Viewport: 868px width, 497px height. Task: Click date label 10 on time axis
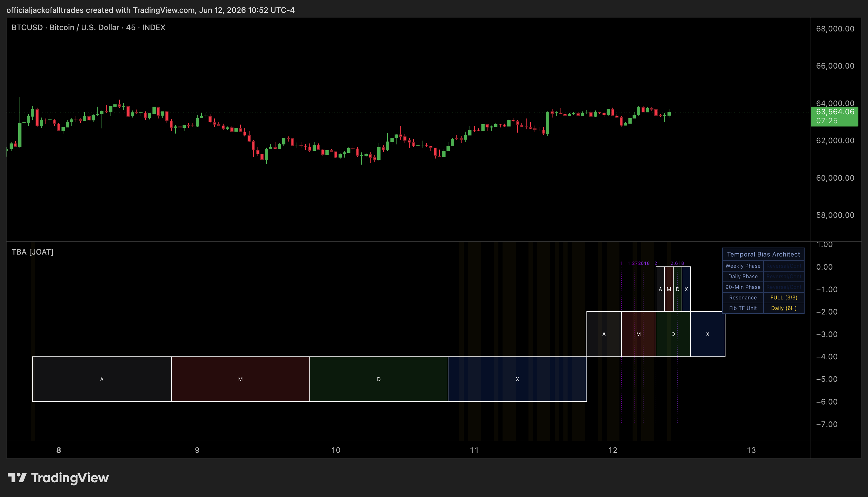pyautogui.click(x=336, y=450)
